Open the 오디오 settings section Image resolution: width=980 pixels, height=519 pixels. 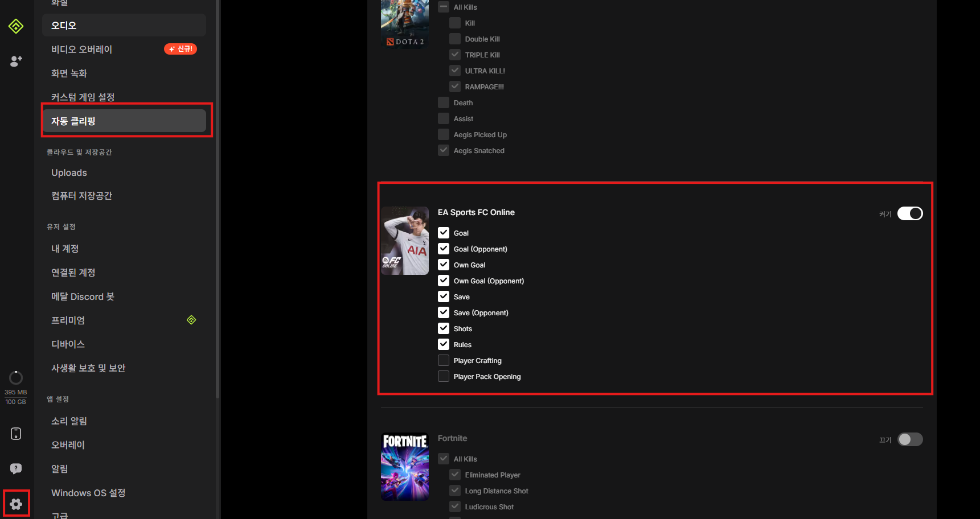coord(124,26)
